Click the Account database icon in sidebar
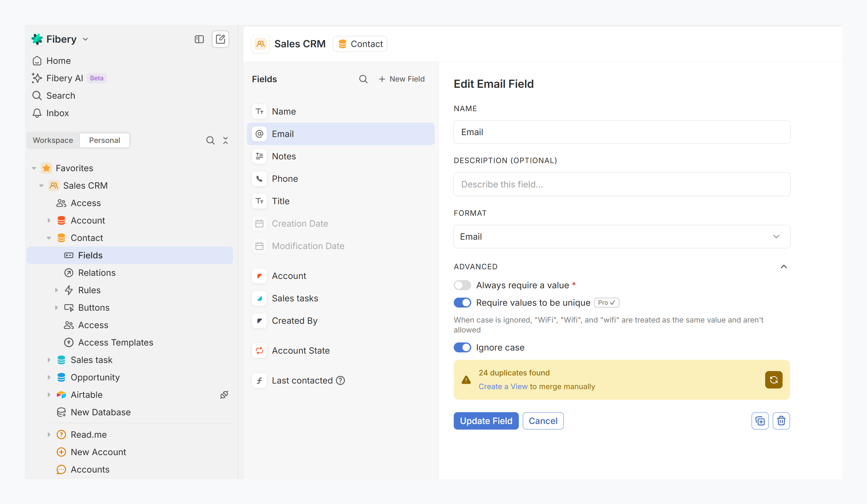This screenshot has height=504, width=867. (61, 220)
